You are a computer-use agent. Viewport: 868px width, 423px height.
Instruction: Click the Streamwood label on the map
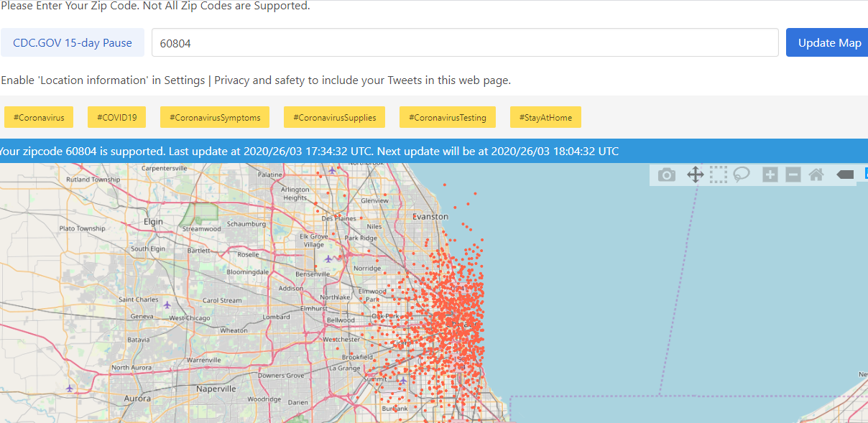(x=201, y=228)
